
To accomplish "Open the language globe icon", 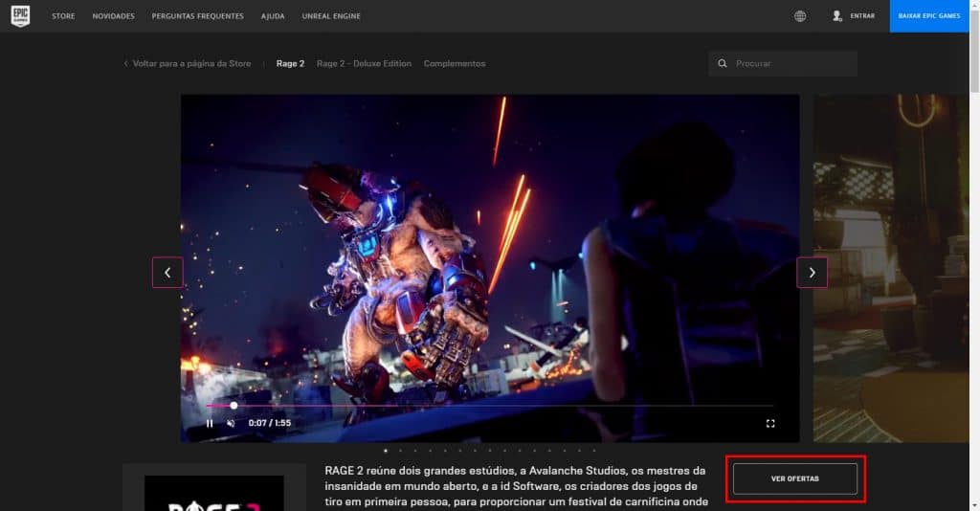I will 800,16.
